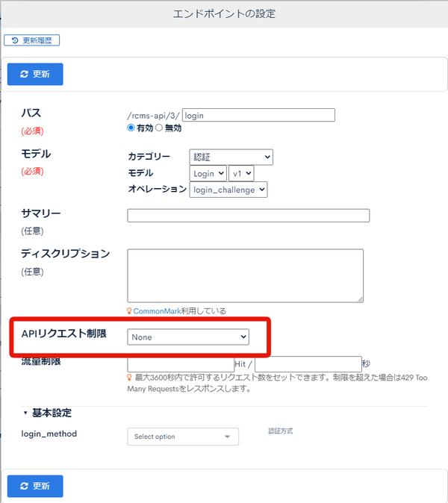The height and width of the screenshot is (503, 448).
Task: Click the 認証方式 description text
Action: 281,431
